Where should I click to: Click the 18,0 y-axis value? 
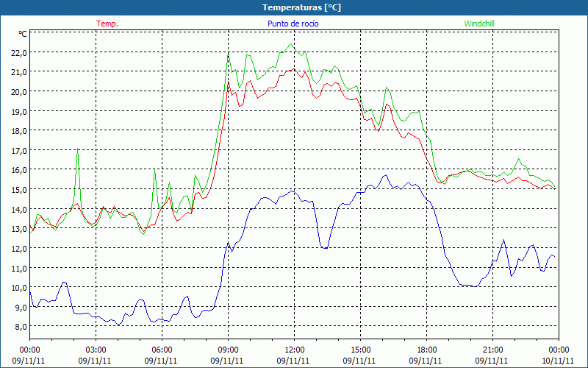tap(19, 131)
